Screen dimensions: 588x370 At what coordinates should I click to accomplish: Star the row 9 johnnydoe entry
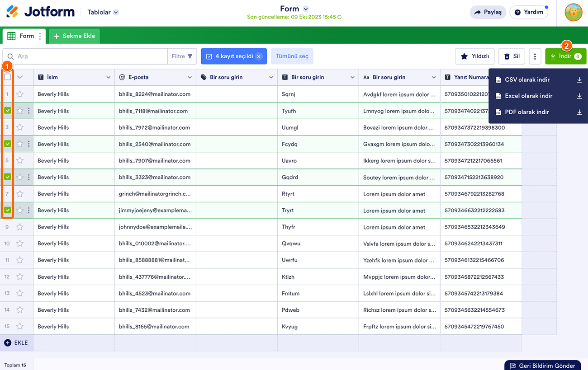pyautogui.click(x=20, y=227)
